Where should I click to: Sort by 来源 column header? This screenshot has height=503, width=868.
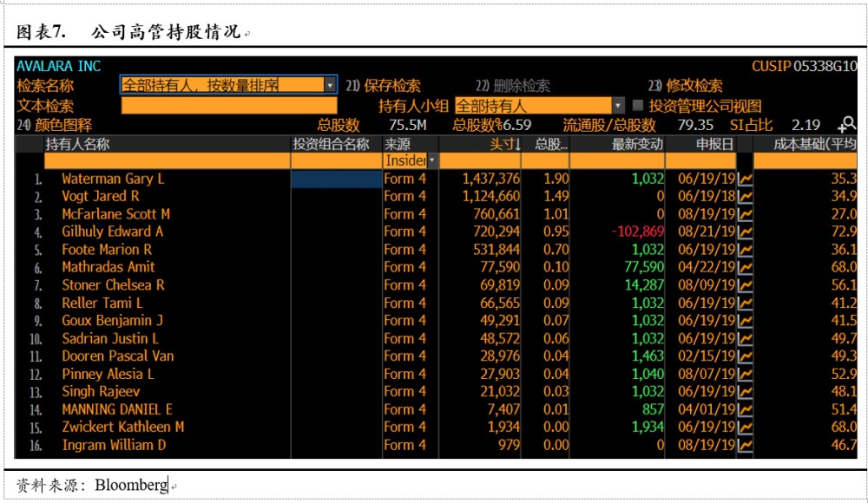[x=398, y=145]
